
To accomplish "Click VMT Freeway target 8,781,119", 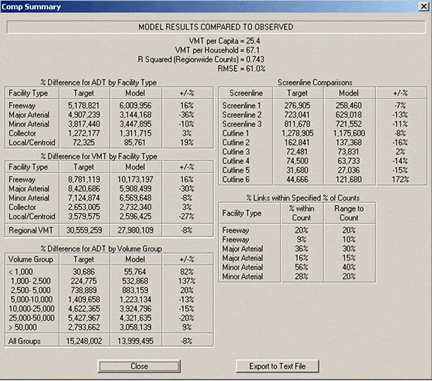I will click(x=84, y=179).
